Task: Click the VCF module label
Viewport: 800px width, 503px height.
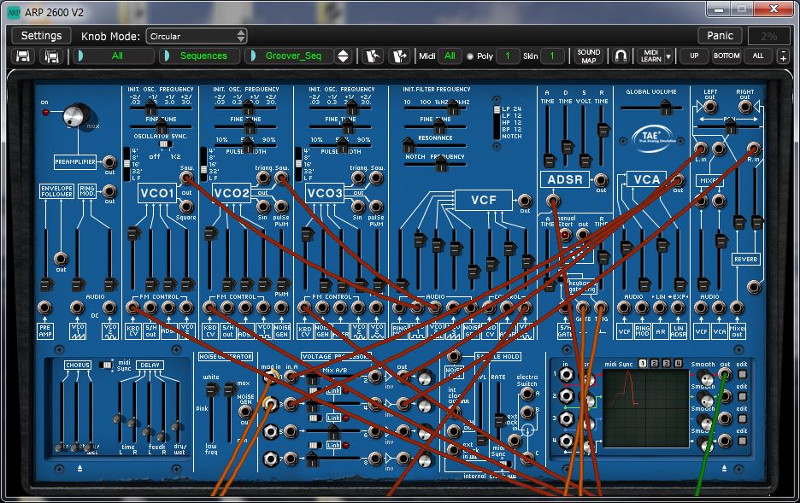Action: (483, 200)
